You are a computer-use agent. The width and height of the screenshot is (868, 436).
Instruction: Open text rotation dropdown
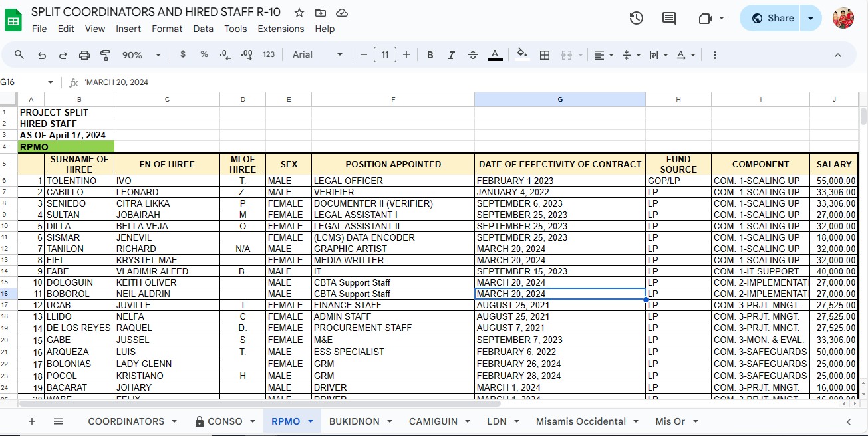pyautogui.click(x=686, y=54)
